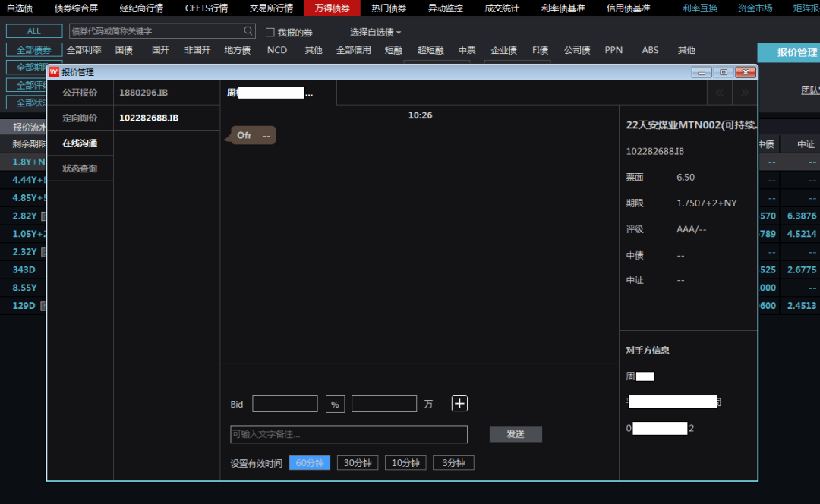Click the red W icon in 报价管理 title bar
This screenshot has height=504, width=820.
54,72
